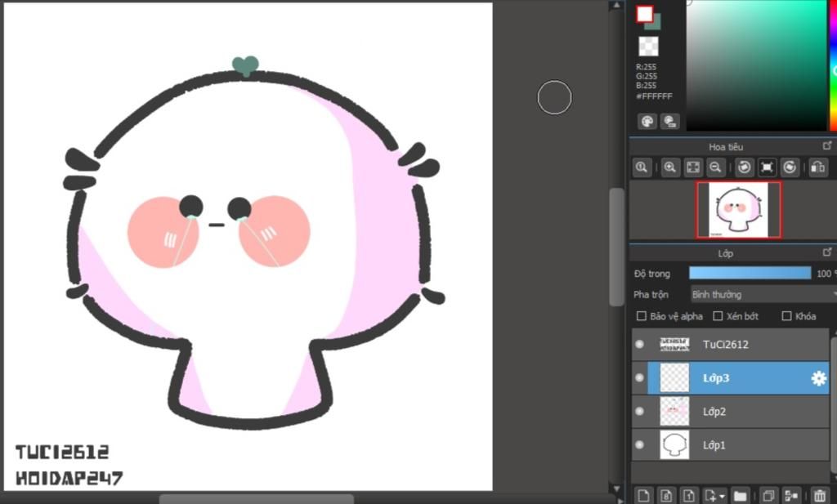This screenshot has width=837, height=504.
Task: Click the canvas scroll down arrow
Action: [616, 488]
